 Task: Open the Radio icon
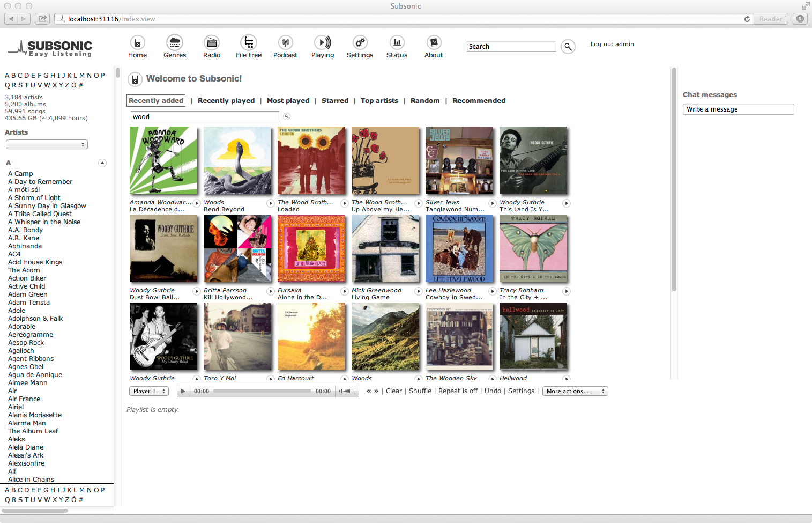(x=212, y=42)
